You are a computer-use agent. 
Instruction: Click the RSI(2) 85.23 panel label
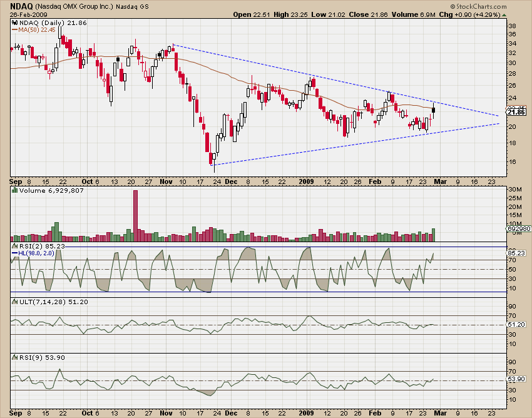(x=42, y=247)
